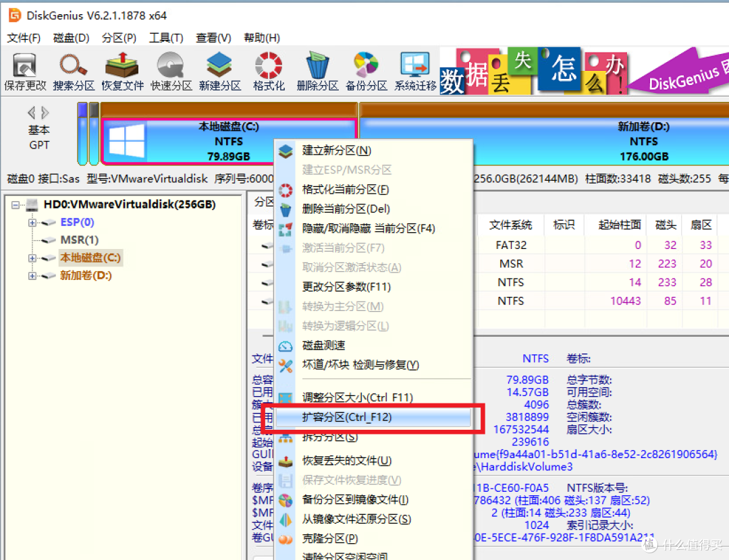Expand the 本地磁盘(C:) tree node
Viewport: 729px width, 560px height.
[x=32, y=258]
